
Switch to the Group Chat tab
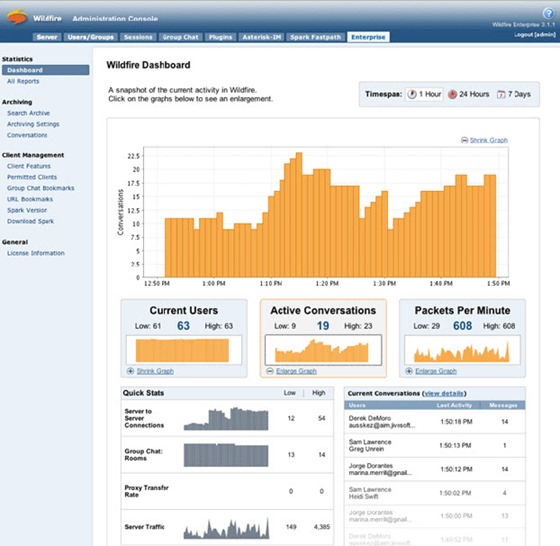pyautogui.click(x=180, y=37)
